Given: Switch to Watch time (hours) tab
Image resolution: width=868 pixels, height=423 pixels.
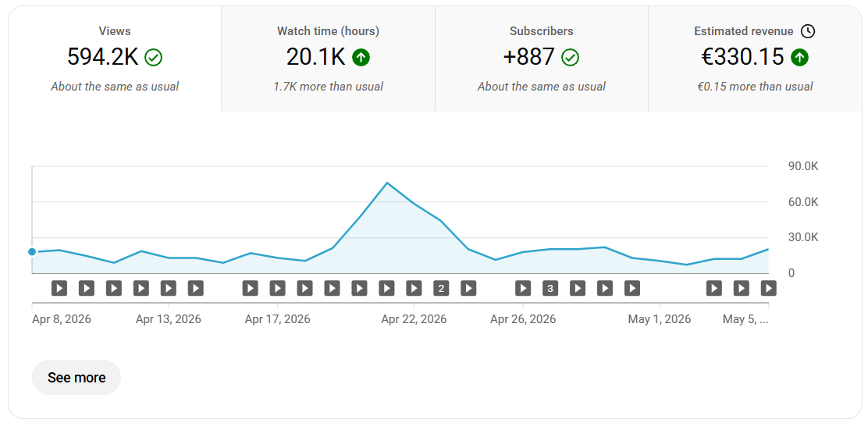Looking at the screenshot, I should pos(329,59).
